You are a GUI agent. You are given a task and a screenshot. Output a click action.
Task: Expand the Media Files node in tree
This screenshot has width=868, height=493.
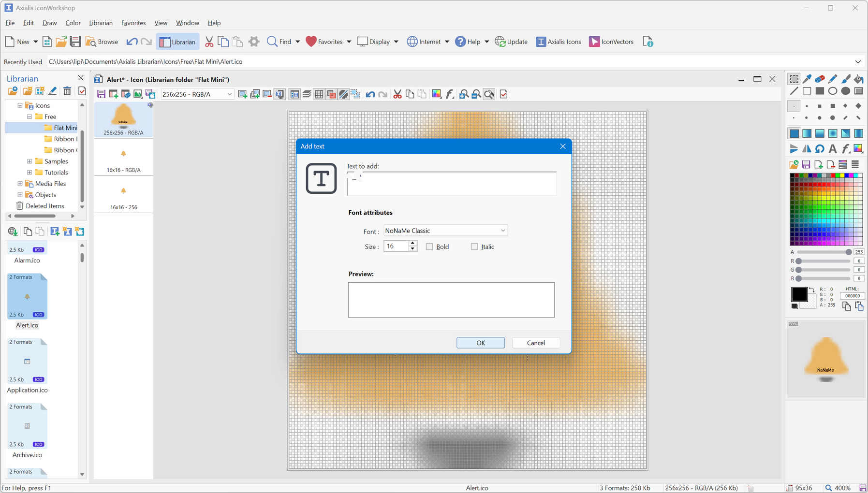click(x=20, y=184)
